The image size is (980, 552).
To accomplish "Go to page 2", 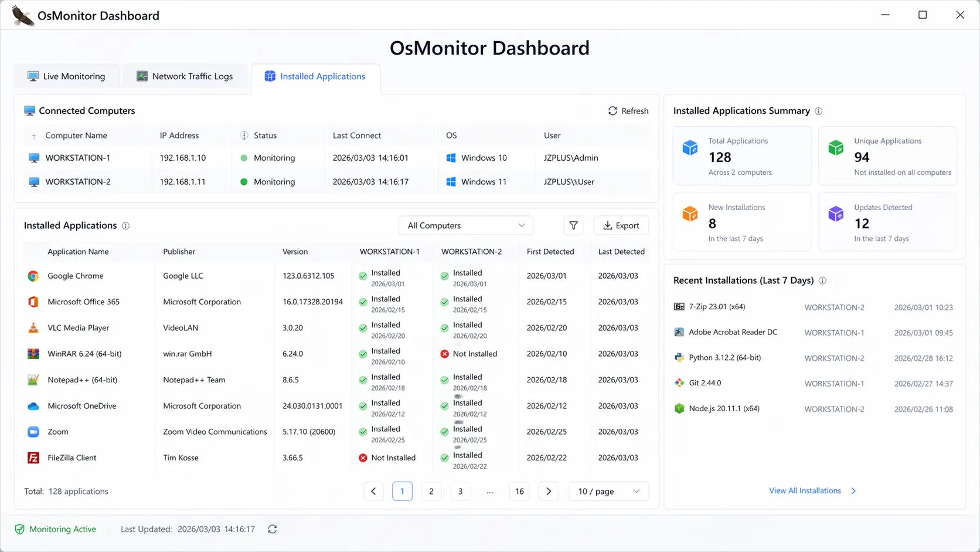I will click(x=431, y=491).
